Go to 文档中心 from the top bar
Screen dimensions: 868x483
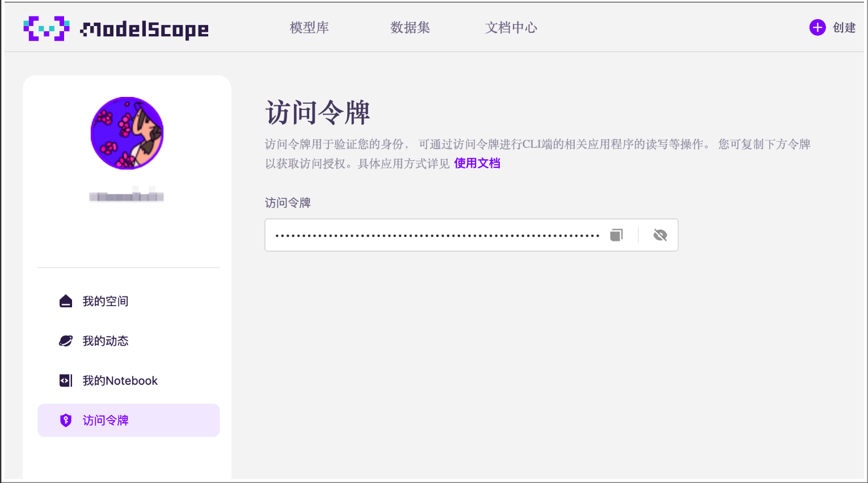tap(511, 27)
